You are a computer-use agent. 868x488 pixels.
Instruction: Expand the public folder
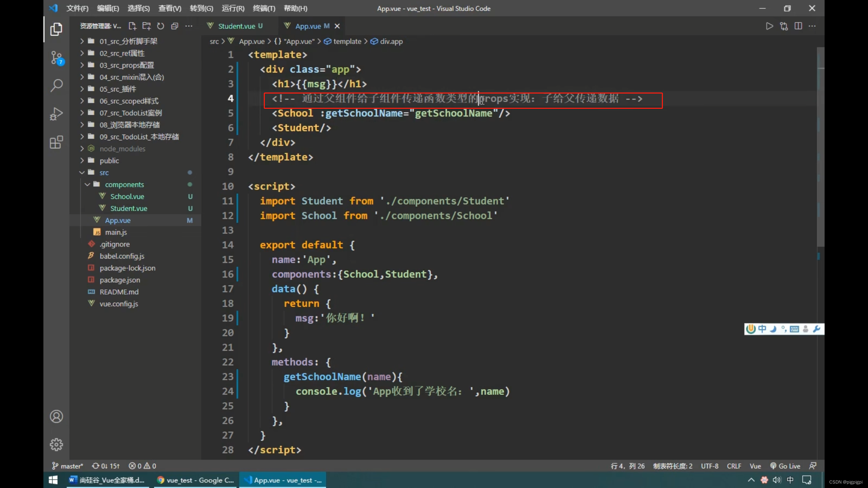(x=135, y=161)
